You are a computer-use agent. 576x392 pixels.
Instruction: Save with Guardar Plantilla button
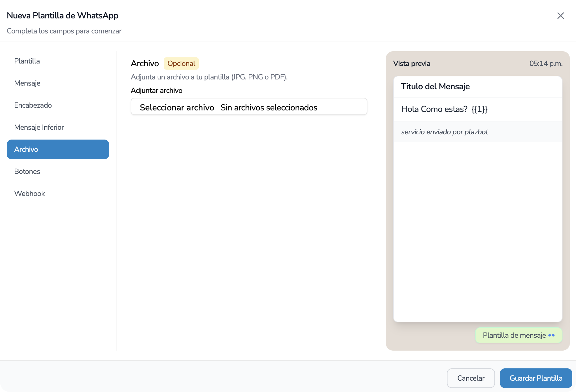(x=536, y=378)
